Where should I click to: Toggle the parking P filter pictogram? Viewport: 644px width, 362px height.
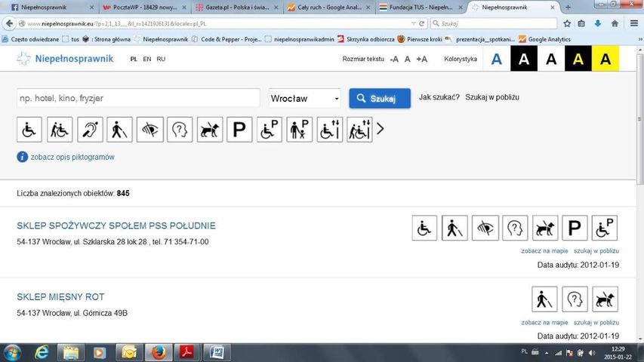tap(239, 130)
